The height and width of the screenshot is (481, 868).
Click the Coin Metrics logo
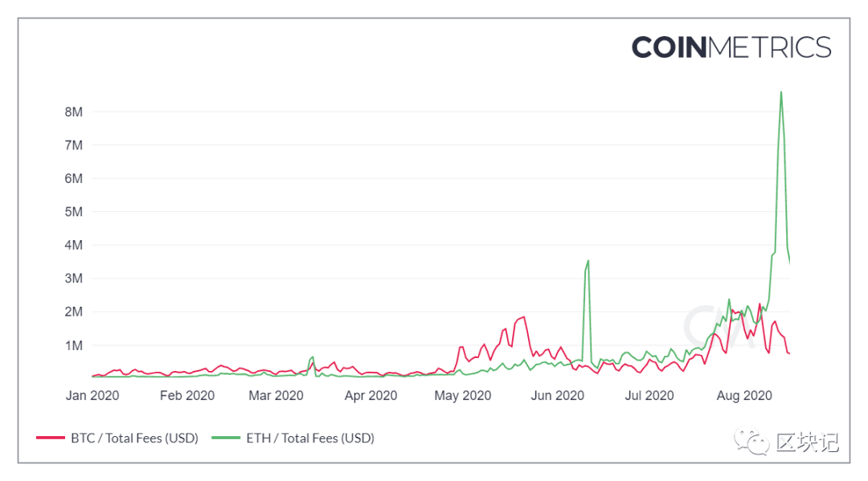click(x=731, y=47)
